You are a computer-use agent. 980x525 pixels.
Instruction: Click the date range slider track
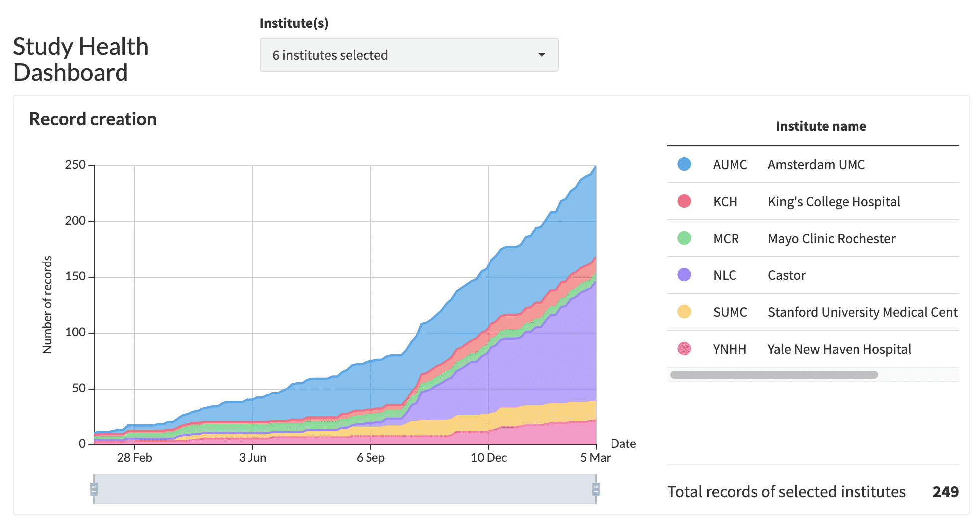[345, 489]
